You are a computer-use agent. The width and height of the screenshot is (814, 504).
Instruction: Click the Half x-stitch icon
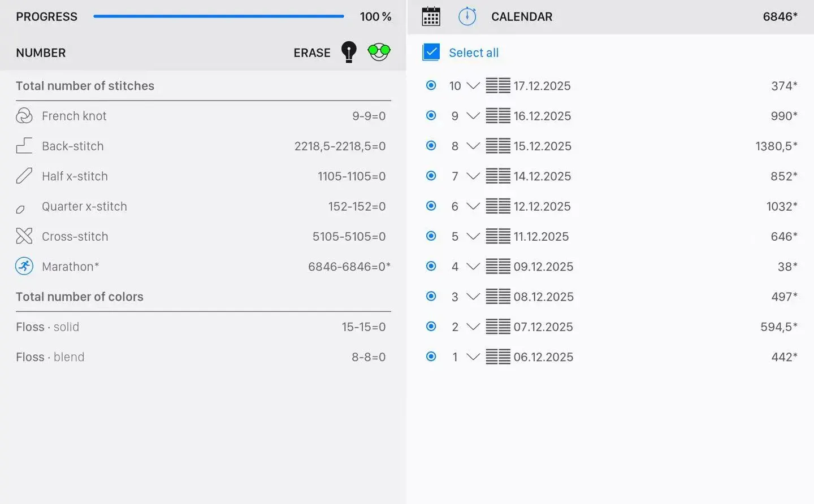[24, 176]
